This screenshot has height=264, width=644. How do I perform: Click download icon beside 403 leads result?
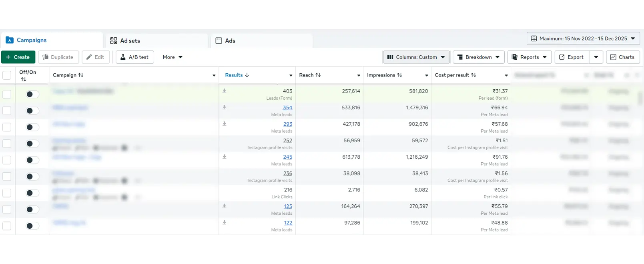click(225, 91)
